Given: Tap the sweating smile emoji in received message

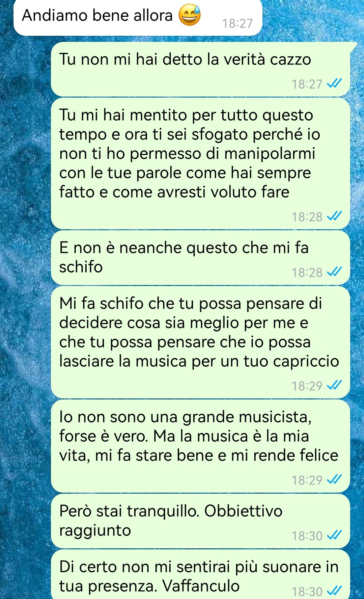Looking at the screenshot, I should coord(189,16).
